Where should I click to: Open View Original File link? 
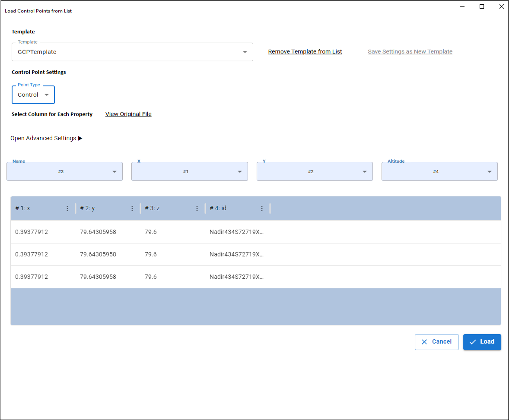128,114
